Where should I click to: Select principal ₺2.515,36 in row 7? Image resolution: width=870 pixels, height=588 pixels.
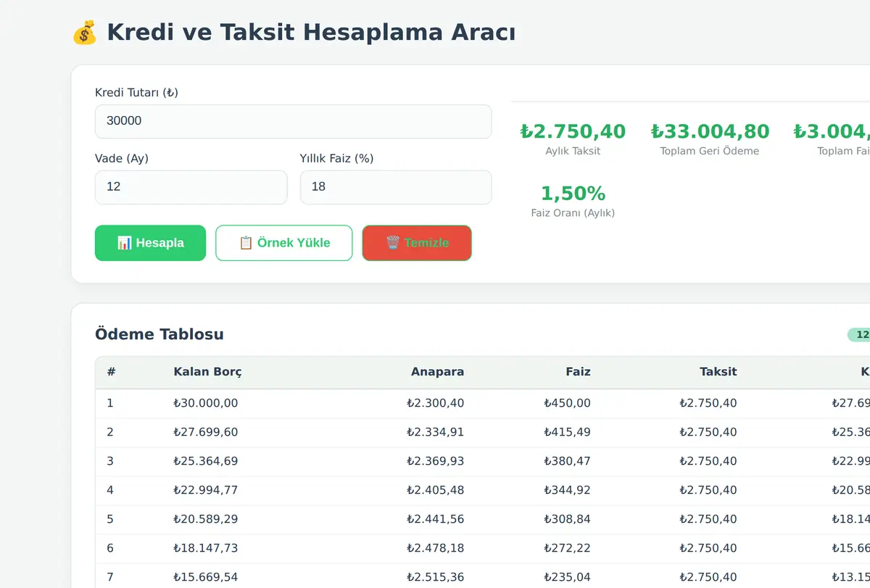(435, 577)
